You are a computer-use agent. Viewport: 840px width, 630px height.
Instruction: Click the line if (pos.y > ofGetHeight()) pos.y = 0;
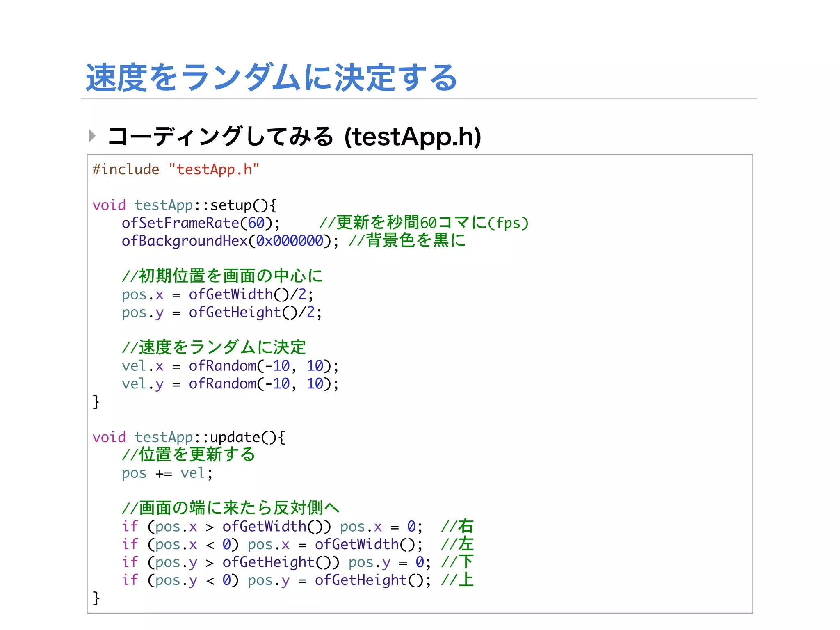[276, 563]
